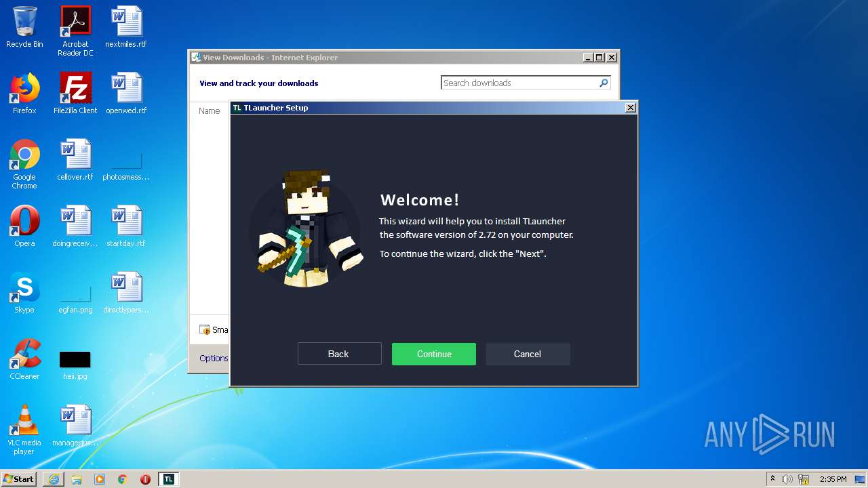Select the Firefox desktop shortcut
The image size is (868, 488).
coord(24,94)
